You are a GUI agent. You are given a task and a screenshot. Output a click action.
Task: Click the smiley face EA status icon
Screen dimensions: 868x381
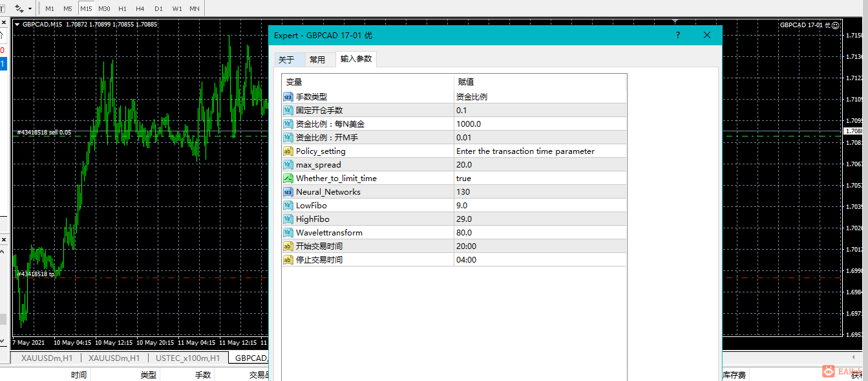tap(836, 25)
